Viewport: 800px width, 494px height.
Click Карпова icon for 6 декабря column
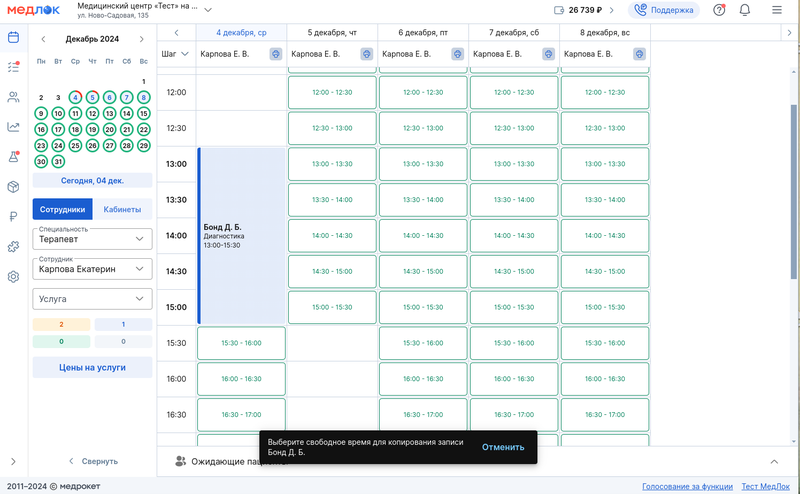coord(457,54)
